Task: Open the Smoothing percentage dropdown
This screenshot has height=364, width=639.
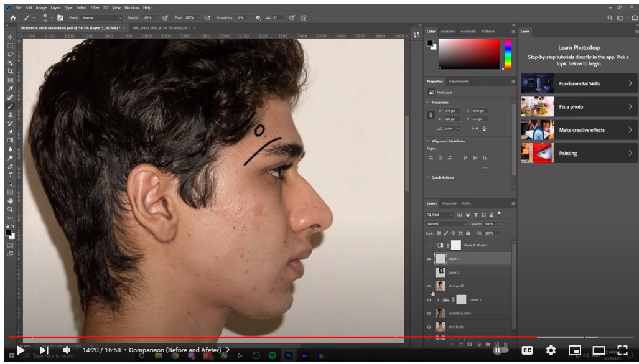Action: [x=249, y=17]
